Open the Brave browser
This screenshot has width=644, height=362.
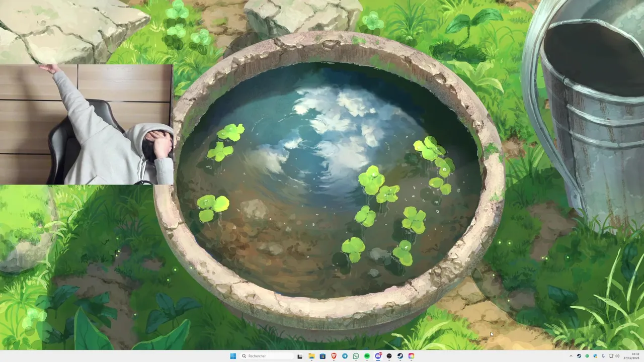[334, 356]
